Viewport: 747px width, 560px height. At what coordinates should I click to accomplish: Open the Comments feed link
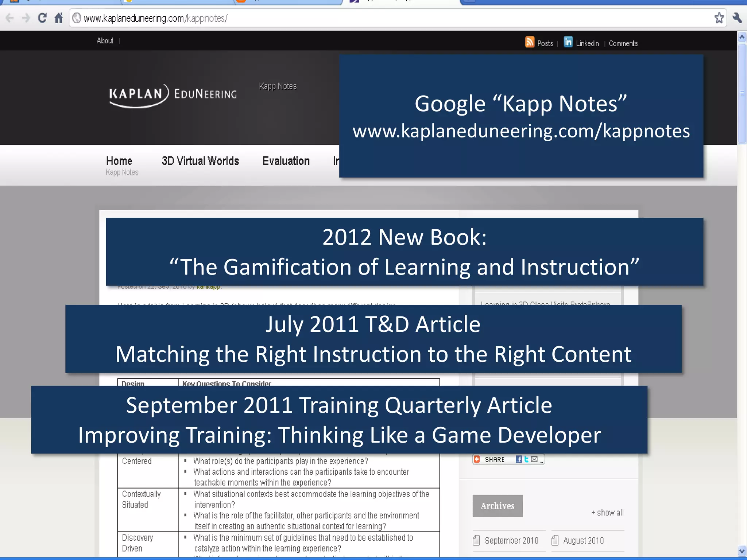coord(623,43)
